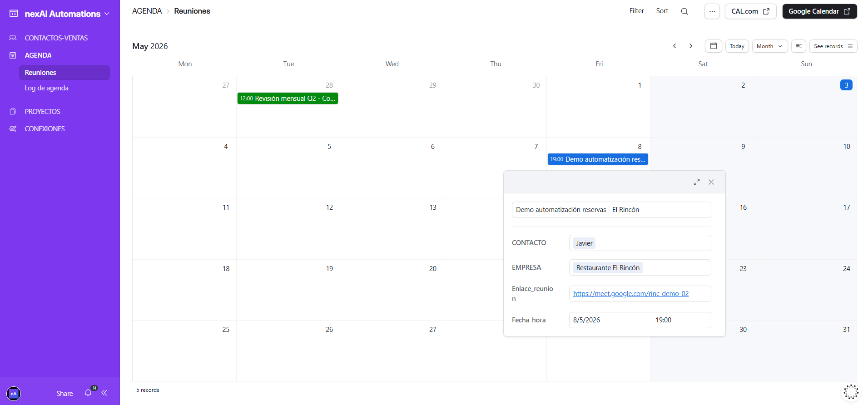Open Log de agenda
This screenshot has height=405, width=868.
pos(46,88)
